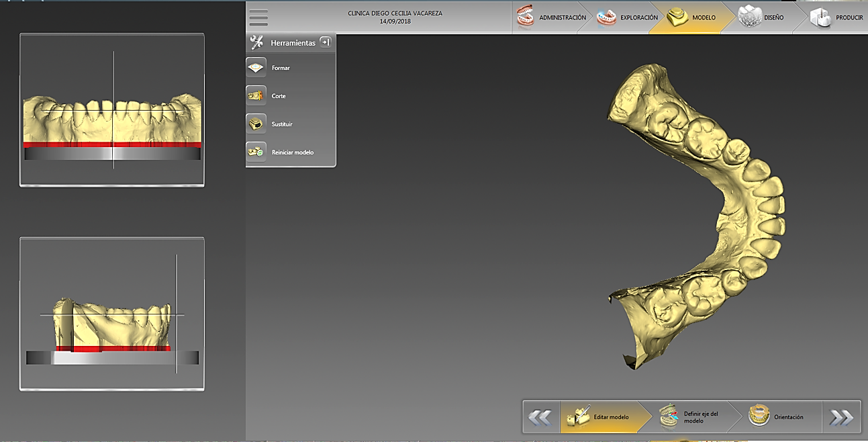Advance with double right arrows
The image size is (868, 442).
click(x=841, y=417)
